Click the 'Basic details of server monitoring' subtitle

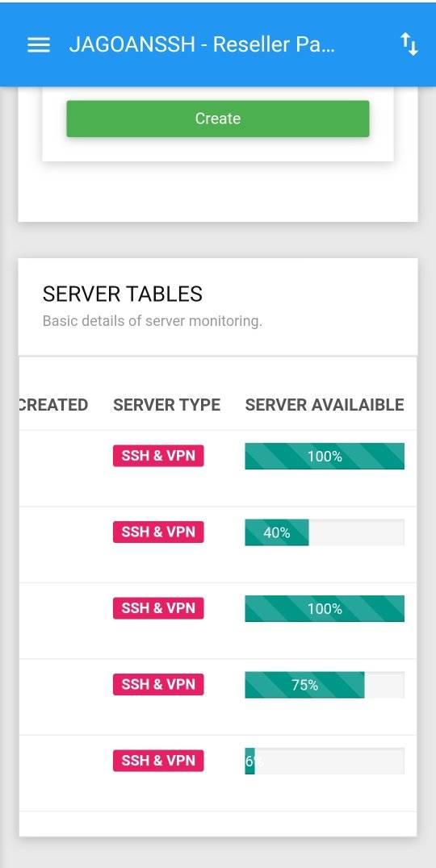tap(153, 321)
